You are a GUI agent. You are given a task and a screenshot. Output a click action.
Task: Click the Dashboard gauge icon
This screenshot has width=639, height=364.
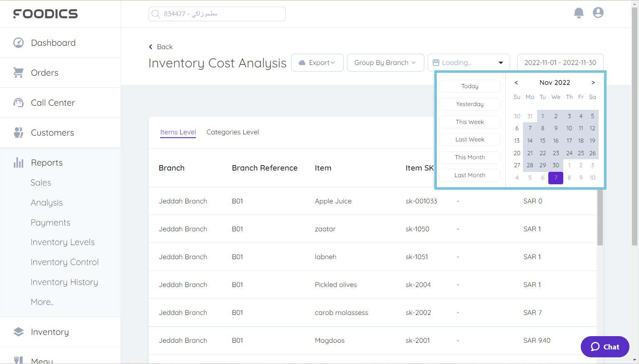[x=18, y=43]
